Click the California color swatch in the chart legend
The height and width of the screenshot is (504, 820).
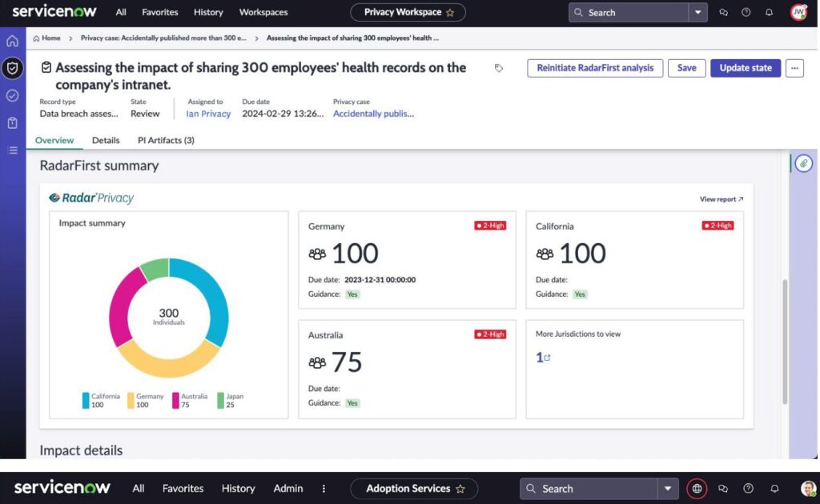pyautogui.click(x=86, y=400)
